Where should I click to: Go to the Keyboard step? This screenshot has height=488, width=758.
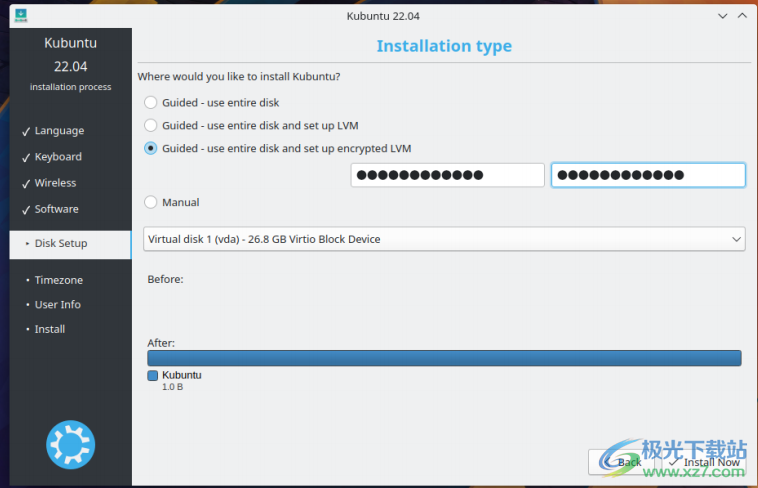pos(58,157)
